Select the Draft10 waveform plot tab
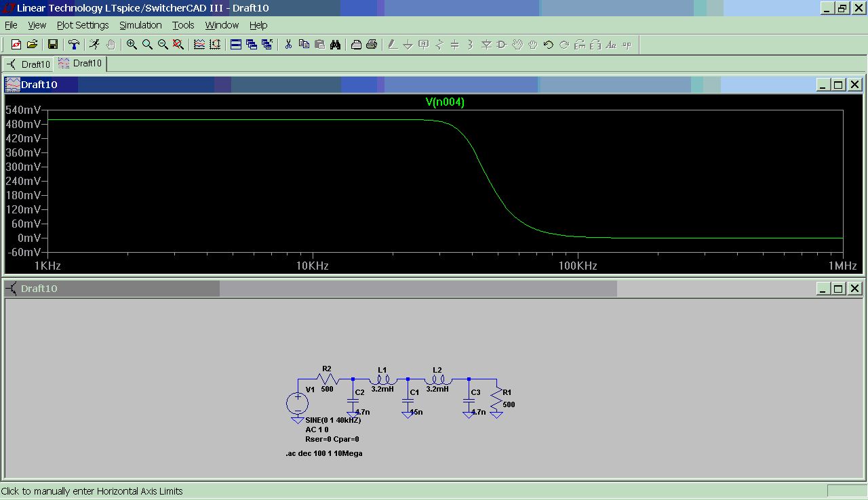The width and height of the screenshot is (868, 500). click(x=81, y=64)
